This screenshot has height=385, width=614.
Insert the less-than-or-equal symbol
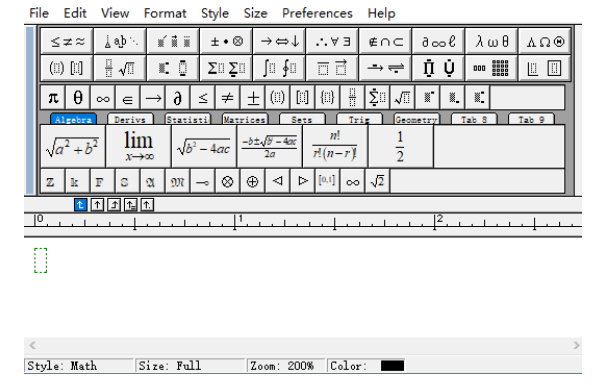[x=203, y=98]
